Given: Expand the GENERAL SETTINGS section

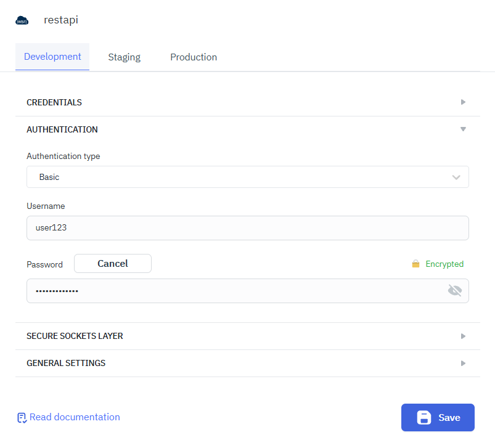Looking at the screenshot, I should pos(247,363).
